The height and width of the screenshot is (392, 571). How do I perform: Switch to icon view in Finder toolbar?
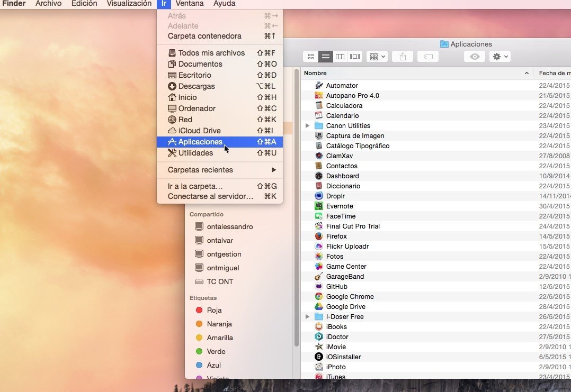[310, 57]
